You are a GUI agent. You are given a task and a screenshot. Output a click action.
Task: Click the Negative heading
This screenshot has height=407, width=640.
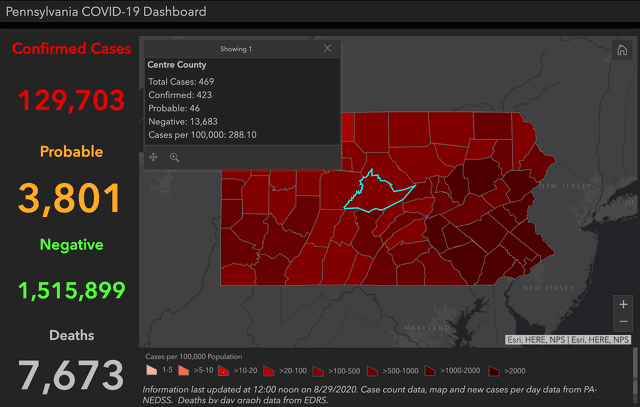pos(71,245)
